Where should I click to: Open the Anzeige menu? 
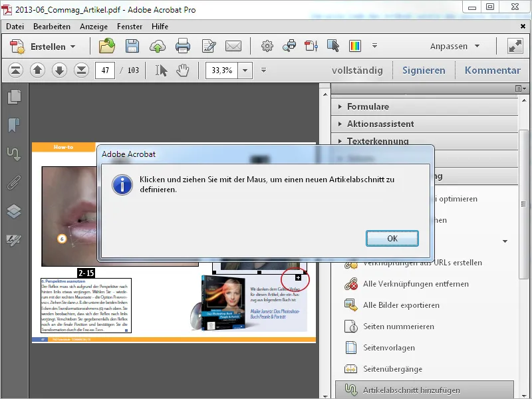(x=94, y=26)
